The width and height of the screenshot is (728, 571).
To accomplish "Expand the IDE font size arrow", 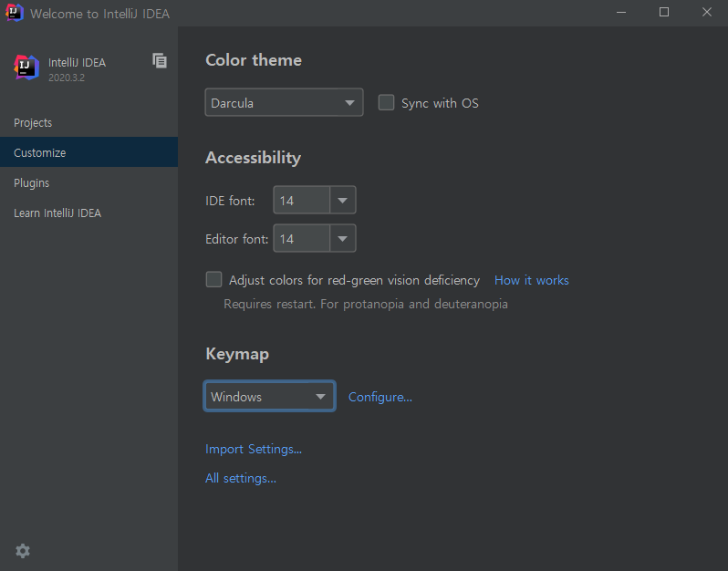I will point(343,200).
